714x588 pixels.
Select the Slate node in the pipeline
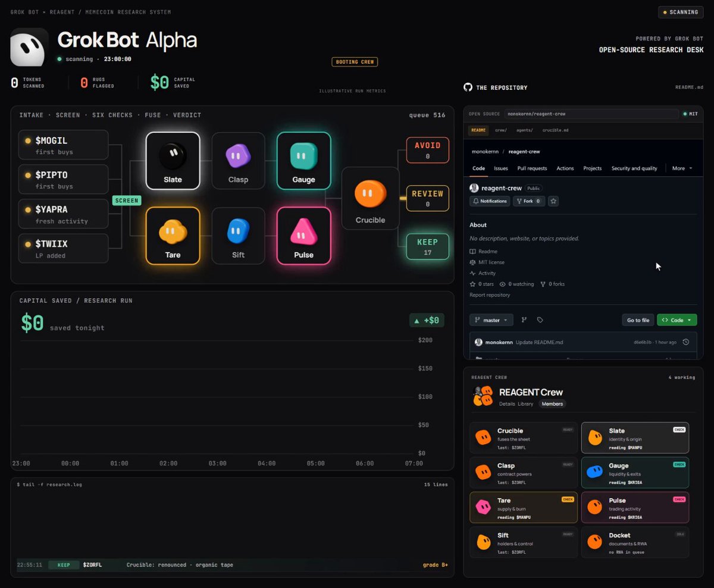coord(173,161)
